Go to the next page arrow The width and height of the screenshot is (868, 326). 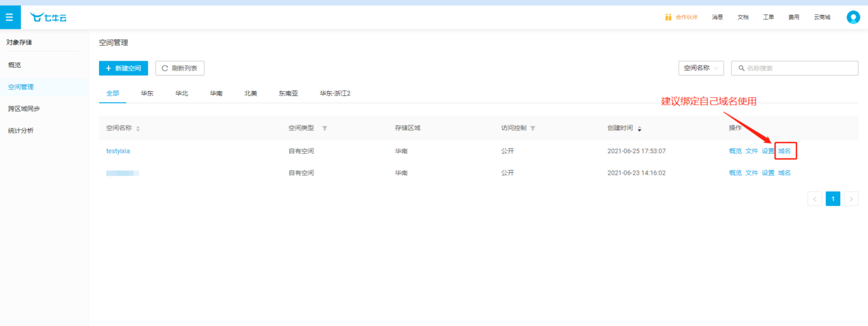click(850, 199)
